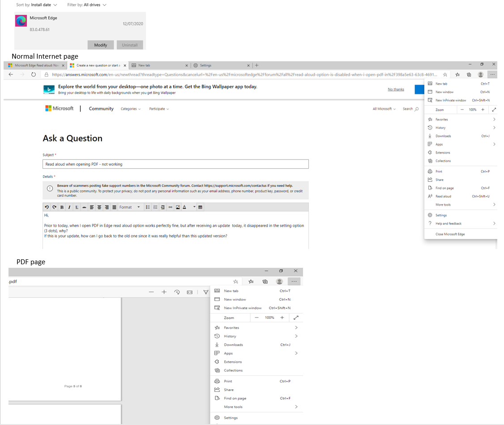Open Settings in PDF window menu

click(x=256, y=417)
